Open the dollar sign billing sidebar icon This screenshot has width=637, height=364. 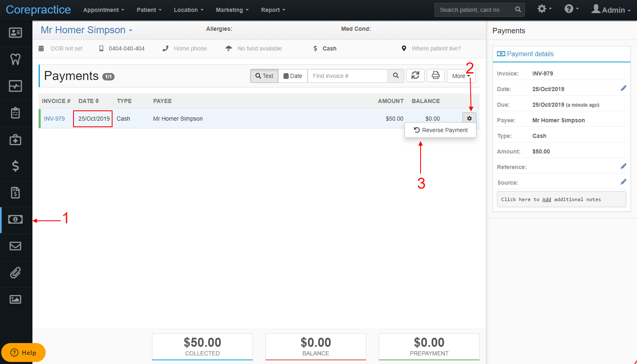[x=16, y=166]
